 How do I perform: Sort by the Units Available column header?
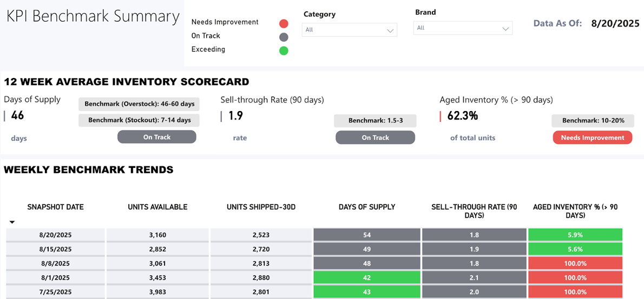157,207
